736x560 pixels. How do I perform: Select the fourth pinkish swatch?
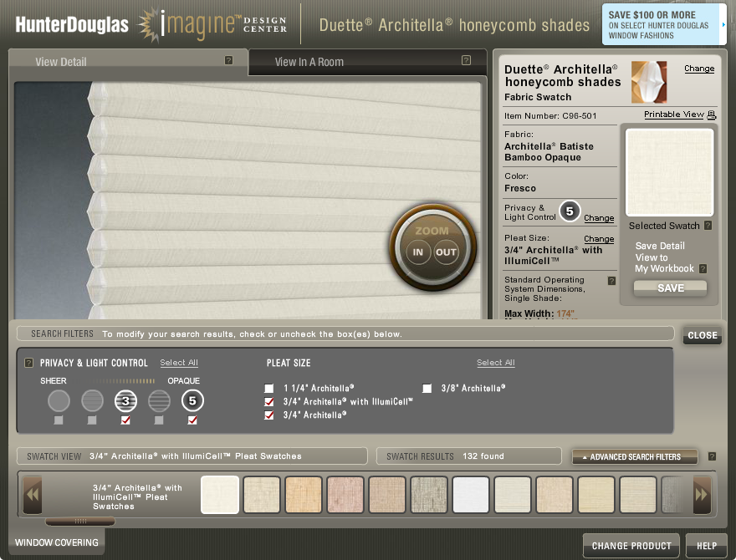(345, 495)
